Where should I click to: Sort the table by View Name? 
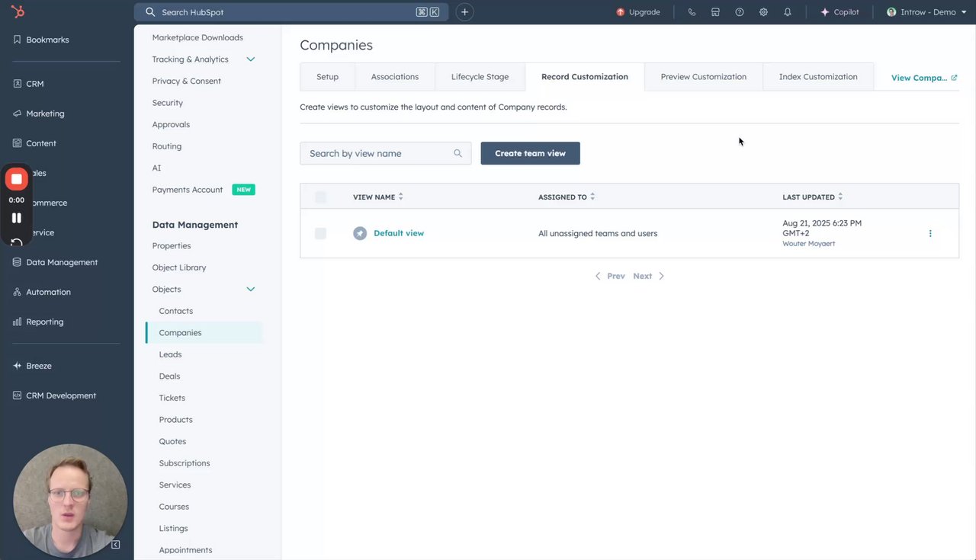(x=378, y=197)
